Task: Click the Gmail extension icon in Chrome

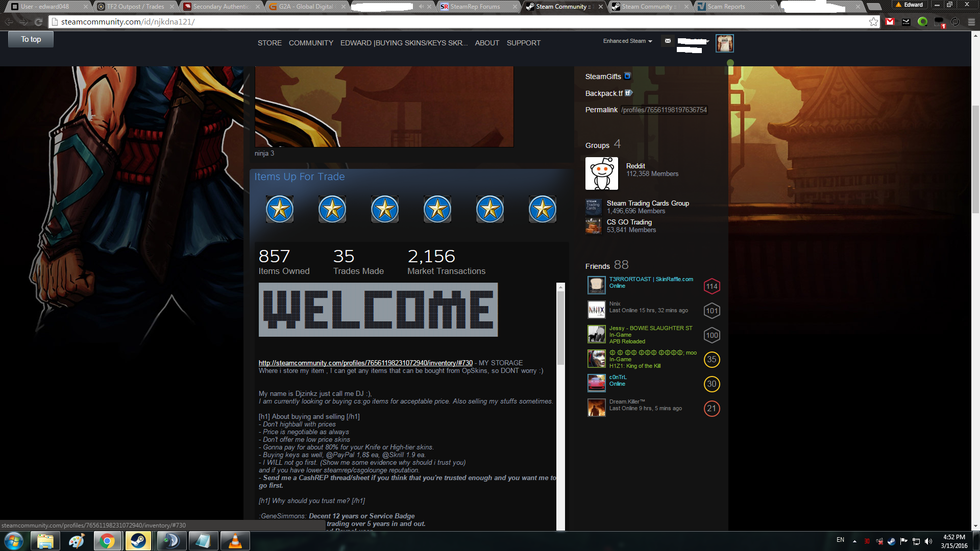Action: point(890,22)
